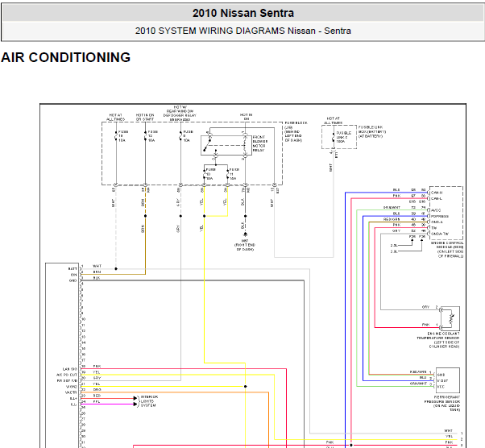Click the "HOT IN ON OR START" label
The height and width of the screenshot is (448, 485).
coord(145,117)
